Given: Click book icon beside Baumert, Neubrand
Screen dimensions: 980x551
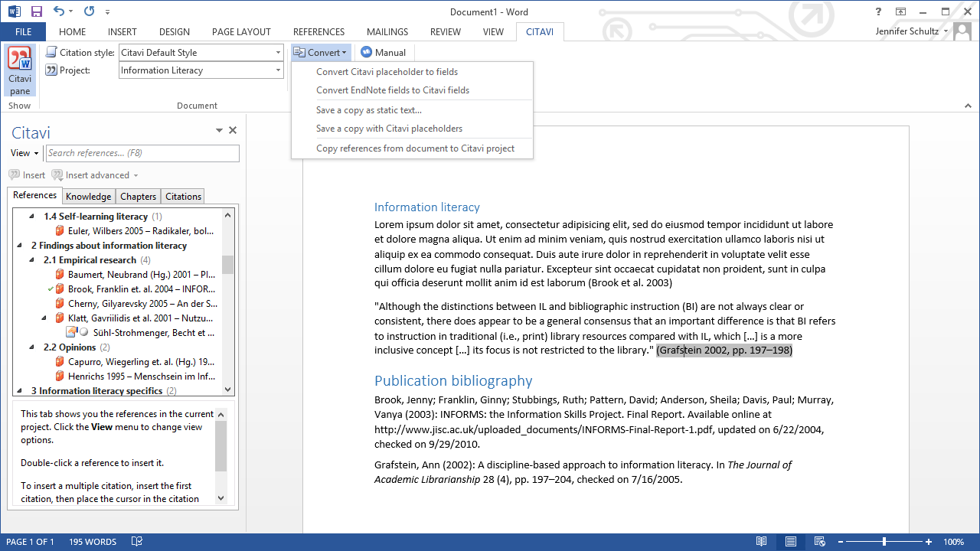Looking at the screenshot, I should pyautogui.click(x=60, y=275).
